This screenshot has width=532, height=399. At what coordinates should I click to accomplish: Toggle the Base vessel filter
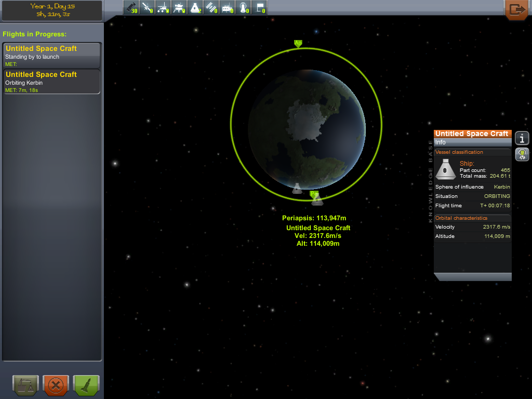[x=227, y=7]
